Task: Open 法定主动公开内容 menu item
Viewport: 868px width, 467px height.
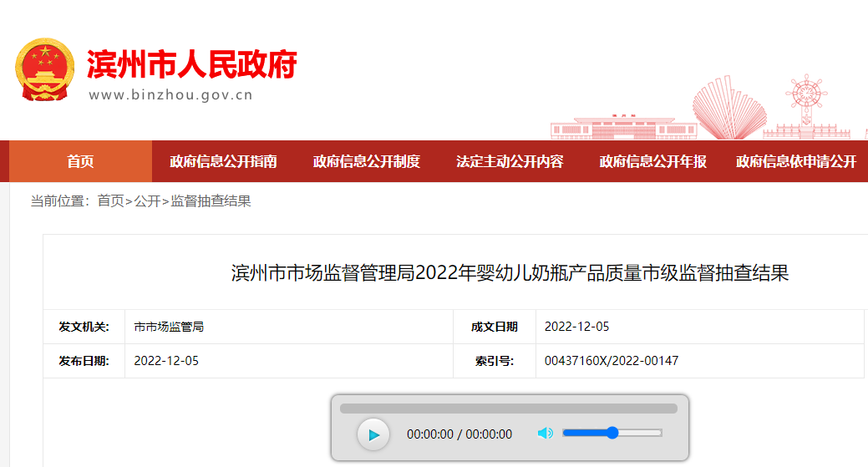Action: (x=510, y=161)
